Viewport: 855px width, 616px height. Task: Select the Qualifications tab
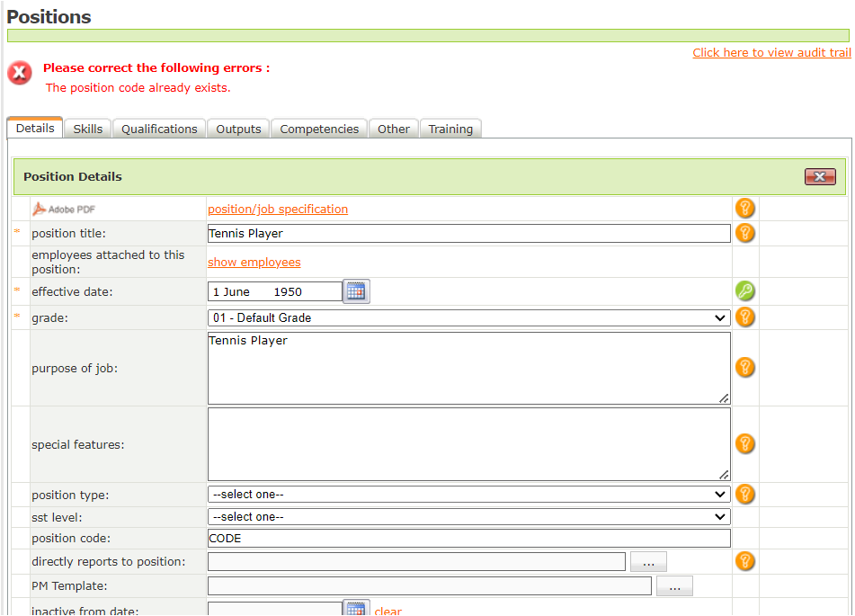pyautogui.click(x=159, y=129)
